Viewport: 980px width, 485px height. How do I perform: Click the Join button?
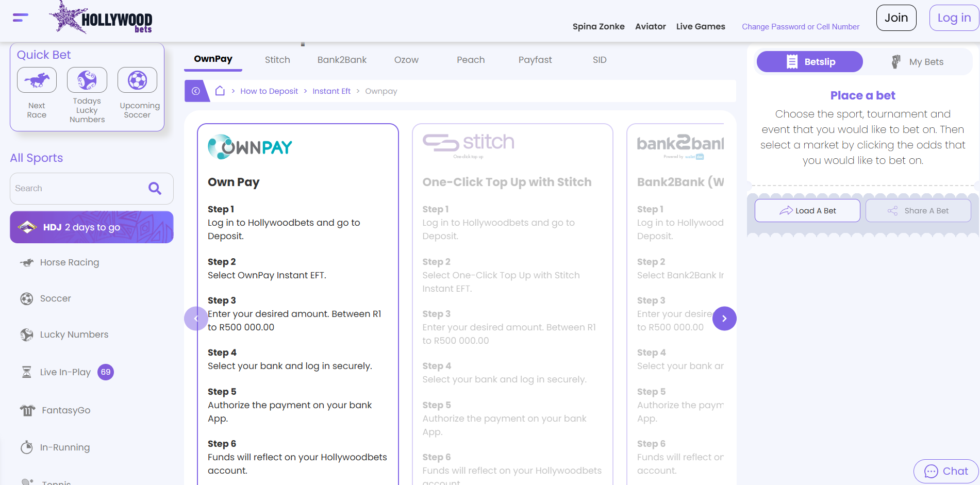[x=896, y=18]
